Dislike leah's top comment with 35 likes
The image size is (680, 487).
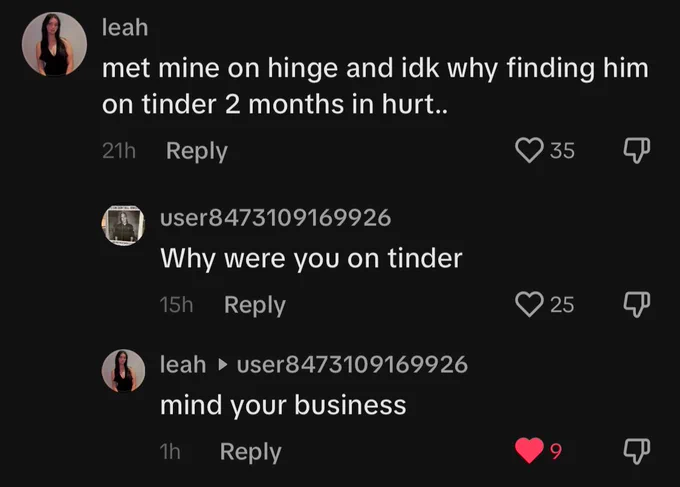coord(637,150)
